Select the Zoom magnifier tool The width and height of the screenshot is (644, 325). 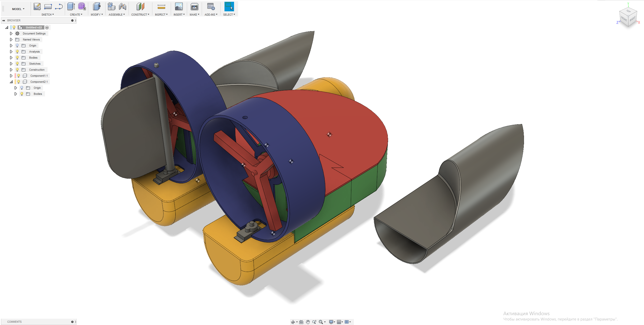pos(314,322)
